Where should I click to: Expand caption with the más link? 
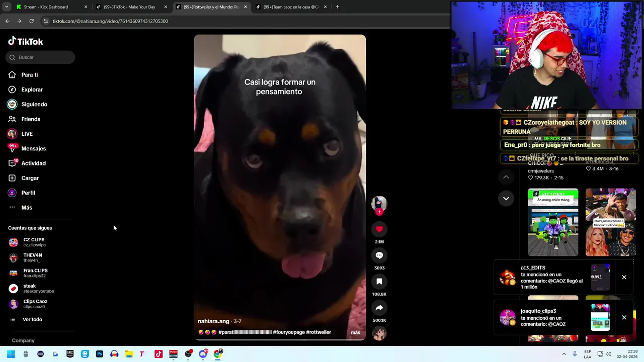tap(355, 332)
